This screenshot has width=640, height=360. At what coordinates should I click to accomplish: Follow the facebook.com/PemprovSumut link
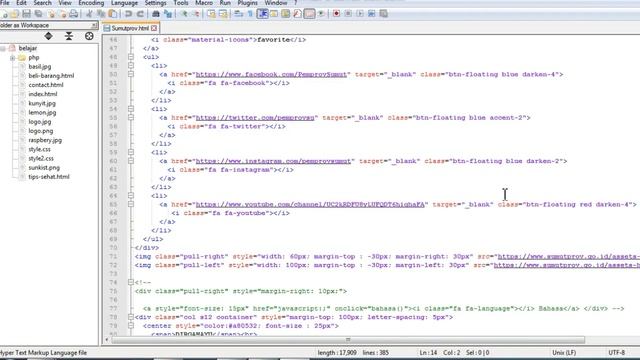click(x=271, y=74)
